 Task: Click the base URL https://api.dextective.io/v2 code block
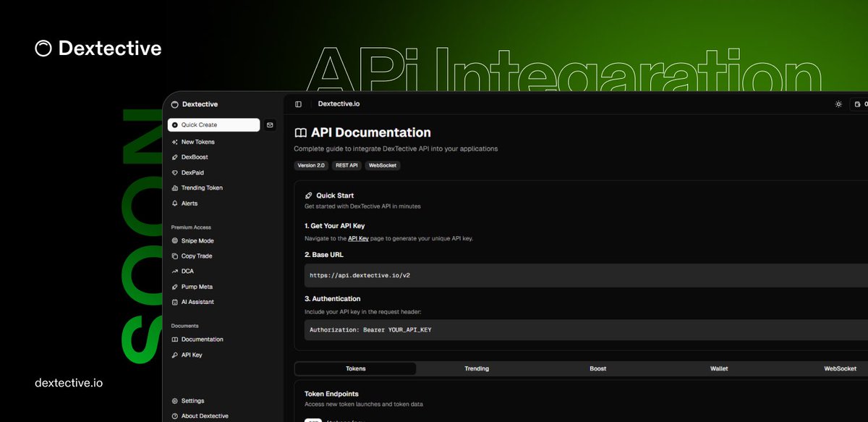coord(586,275)
